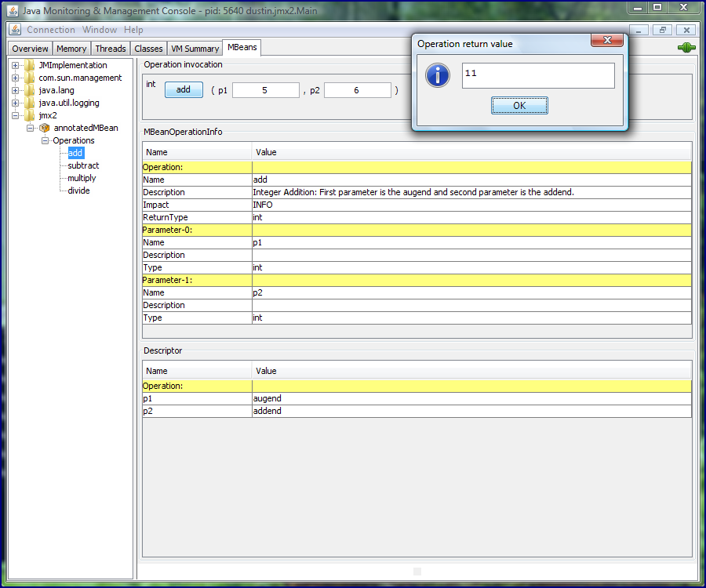Switch to the Overview tab
Image resolution: width=706 pixels, height=588 pixels.
30,49
